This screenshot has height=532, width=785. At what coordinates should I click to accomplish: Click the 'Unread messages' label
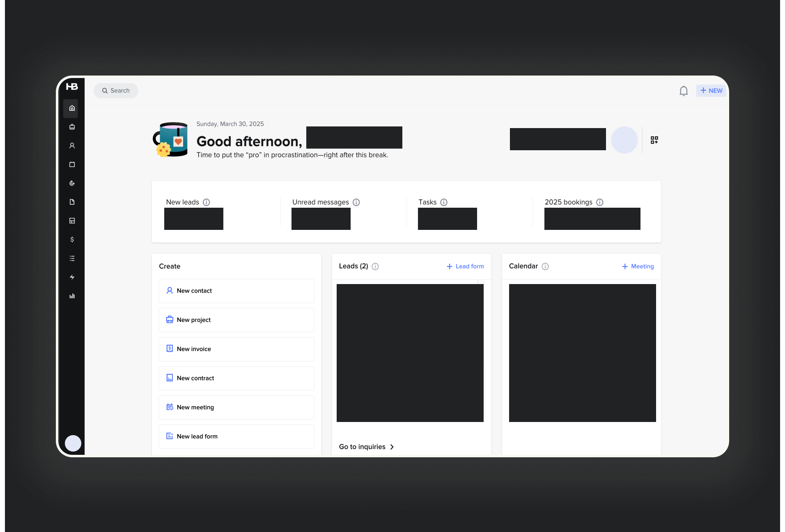(x=321, y=202)
